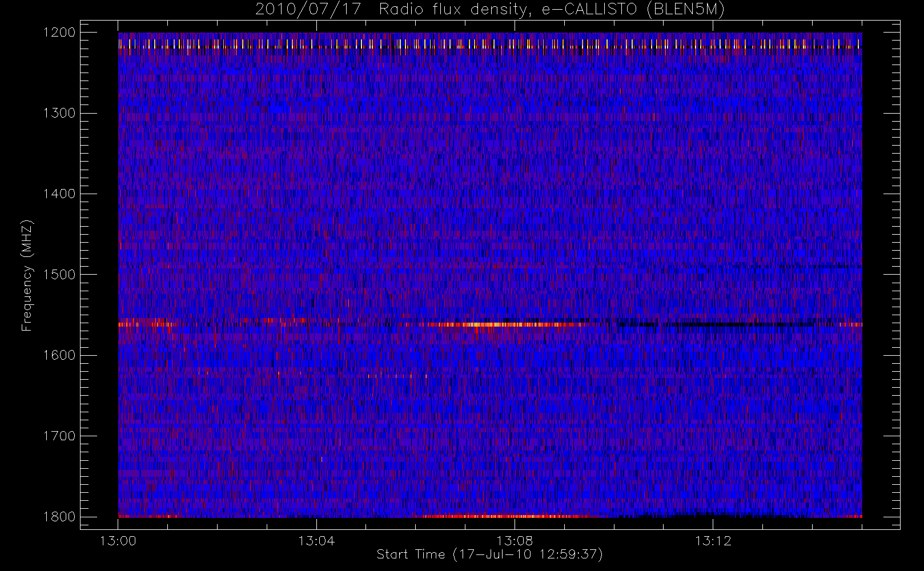Click the 1200 frequency tick label
Viewport: 924px width, 571px height.
[x=59, y=33]
